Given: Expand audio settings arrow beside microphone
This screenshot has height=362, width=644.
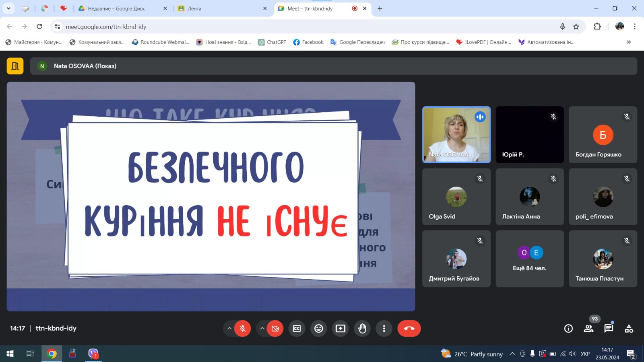Looking at the screenshot, I should 229,329.
